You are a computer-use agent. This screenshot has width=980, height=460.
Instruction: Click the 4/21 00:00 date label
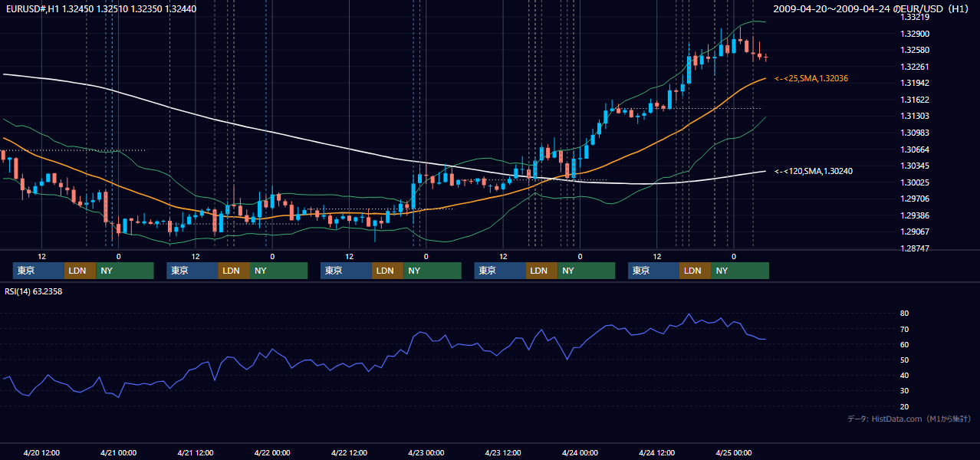pos(118,452)
